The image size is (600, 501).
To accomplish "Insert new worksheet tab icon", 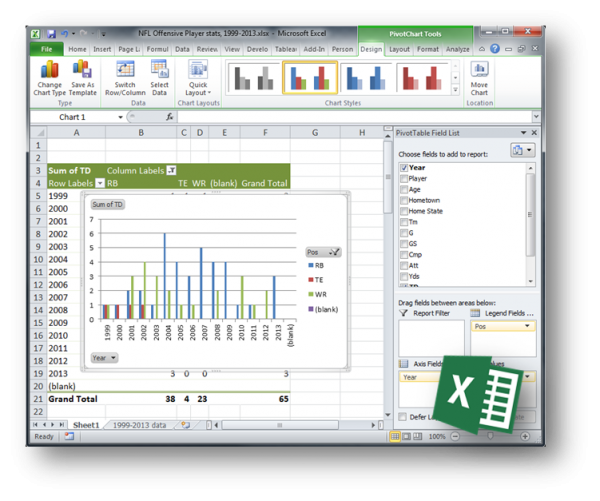I will pyautogui.click(x=186, y=425).
